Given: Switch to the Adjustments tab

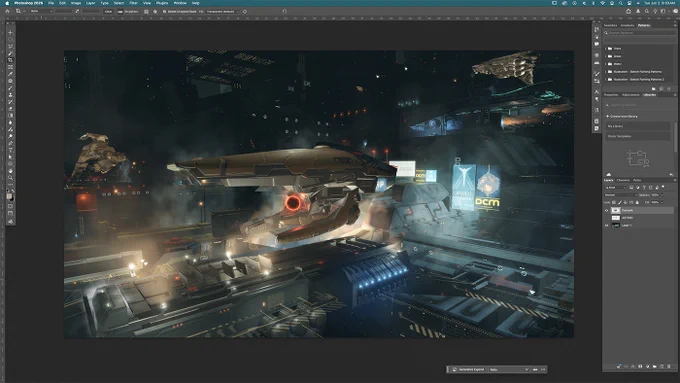Looking at the screenshot, I should click(631, 95).
